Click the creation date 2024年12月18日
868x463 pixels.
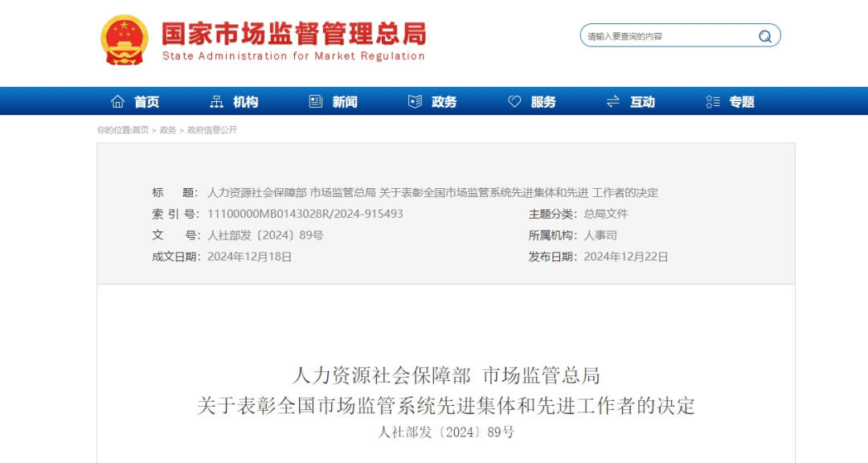[249, 257]
